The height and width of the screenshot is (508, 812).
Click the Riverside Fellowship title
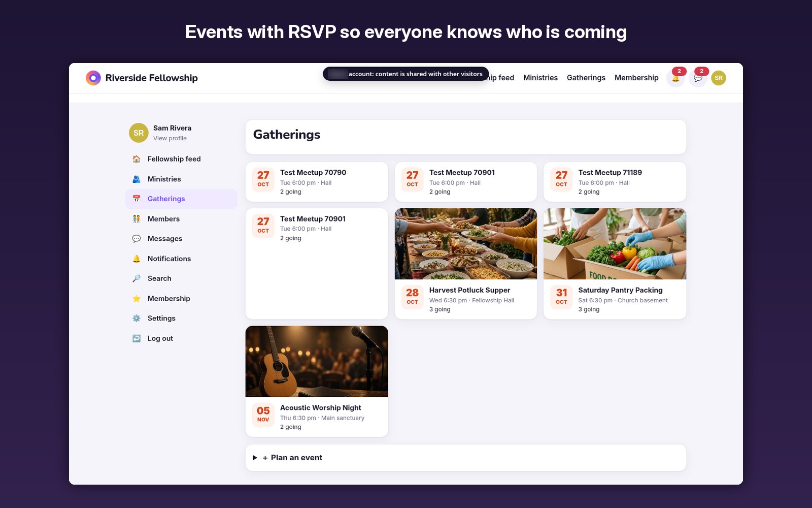pyautogui.click(x=152, y=78)
